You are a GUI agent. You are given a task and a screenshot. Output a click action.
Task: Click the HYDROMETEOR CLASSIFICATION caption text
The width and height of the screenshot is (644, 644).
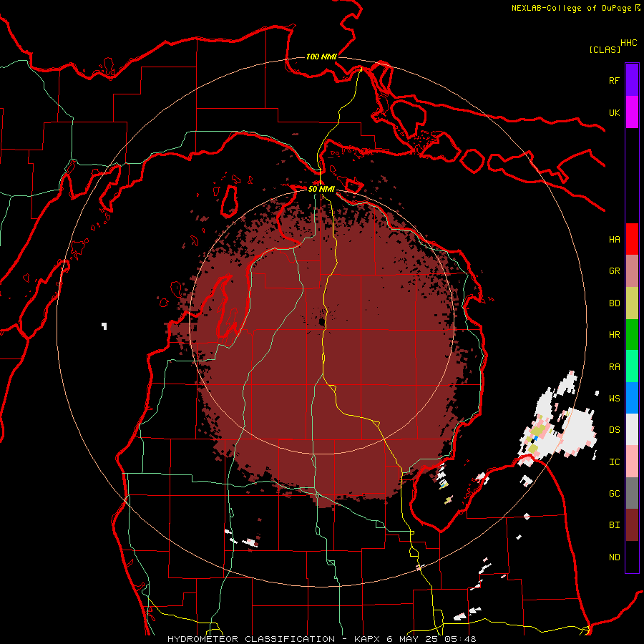click(251, 639)
